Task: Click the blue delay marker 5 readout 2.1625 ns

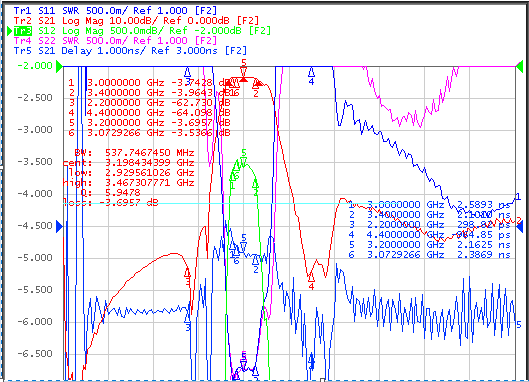Action: pyautogui.click(x=430, y=244)
